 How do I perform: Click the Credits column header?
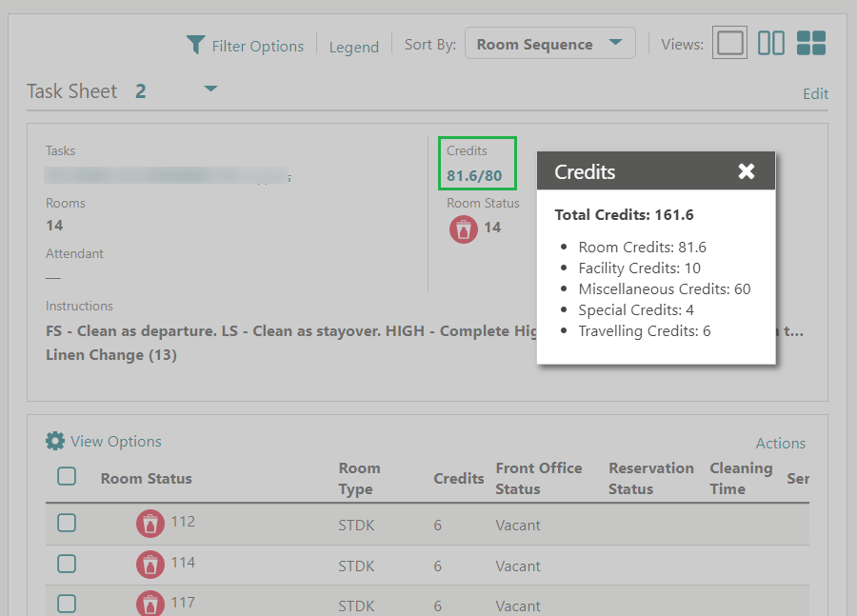pyautogui.click(x=459, y=478)
